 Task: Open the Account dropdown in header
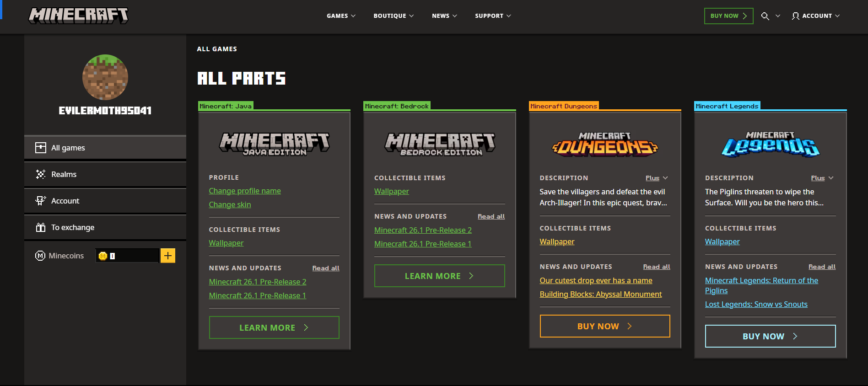(x=816, y=16)
